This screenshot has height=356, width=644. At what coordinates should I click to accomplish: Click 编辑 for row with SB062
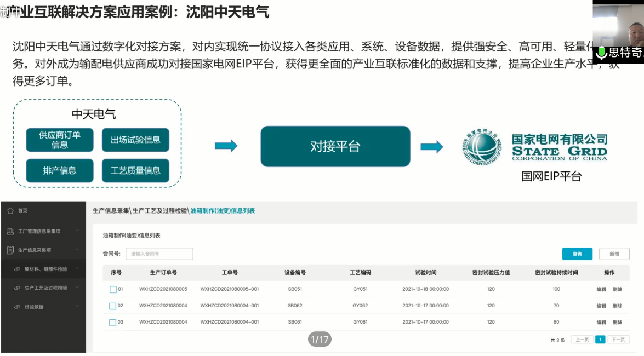click(x=601, y=306)
